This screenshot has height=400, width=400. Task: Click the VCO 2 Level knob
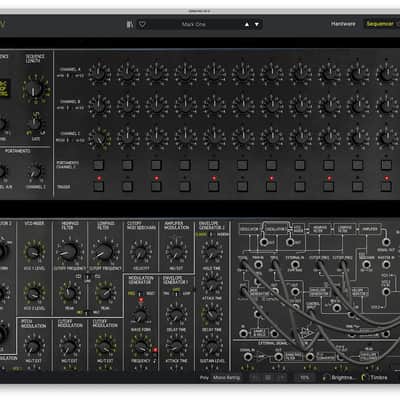(x=34, y=293)
